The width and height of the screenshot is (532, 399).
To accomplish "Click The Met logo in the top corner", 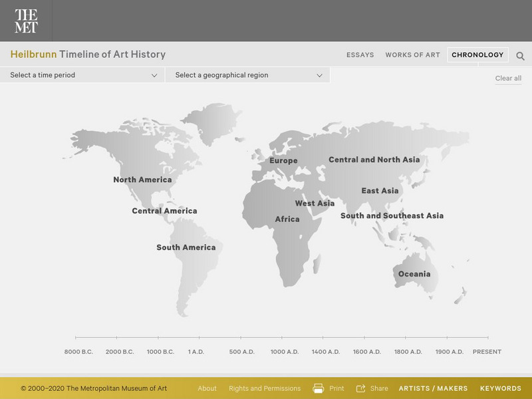I will pos(25,19).
